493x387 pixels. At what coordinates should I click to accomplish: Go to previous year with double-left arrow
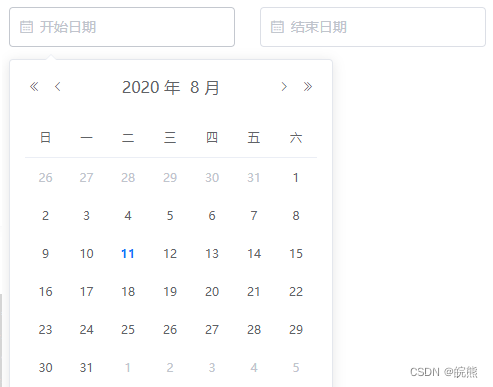(x=34, y=87)
